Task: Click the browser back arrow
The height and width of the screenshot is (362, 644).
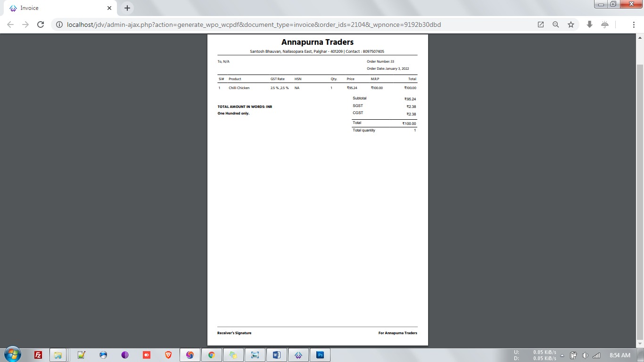Action: pos(10,25)
